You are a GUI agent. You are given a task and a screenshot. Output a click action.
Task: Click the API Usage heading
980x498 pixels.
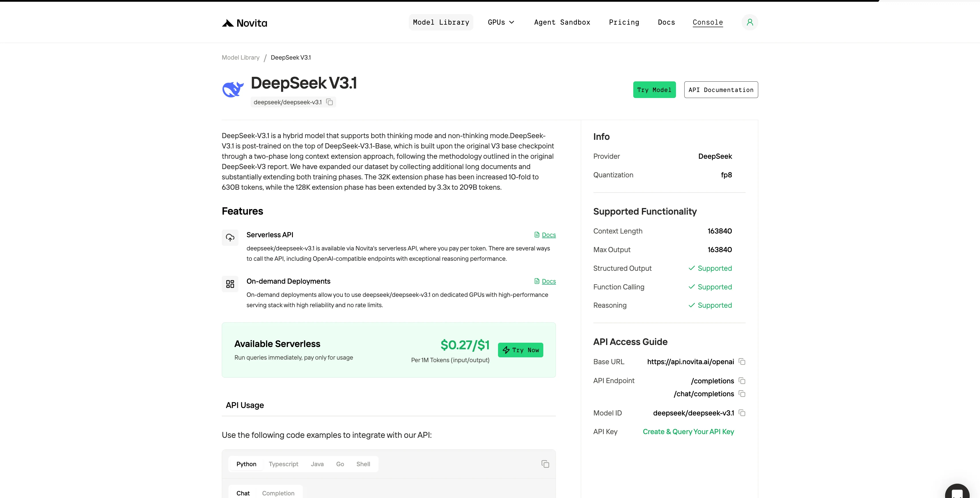245,405
